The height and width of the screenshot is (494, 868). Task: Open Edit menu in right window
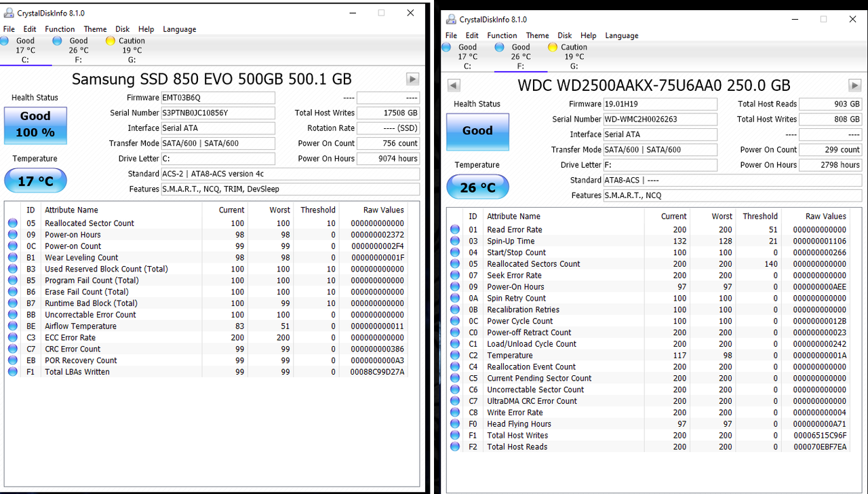[472, 35]
